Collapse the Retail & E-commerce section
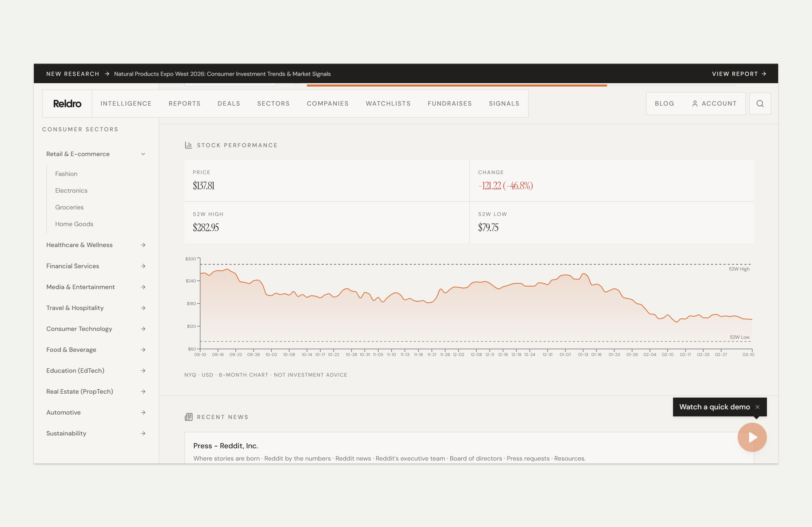Screen dimensions: 812x527 pyautogui.click(x=143, y=154)
